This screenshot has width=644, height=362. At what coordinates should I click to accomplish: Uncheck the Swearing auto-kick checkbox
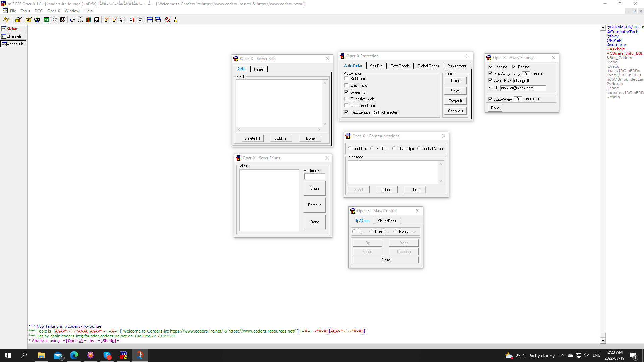[347, 92]
